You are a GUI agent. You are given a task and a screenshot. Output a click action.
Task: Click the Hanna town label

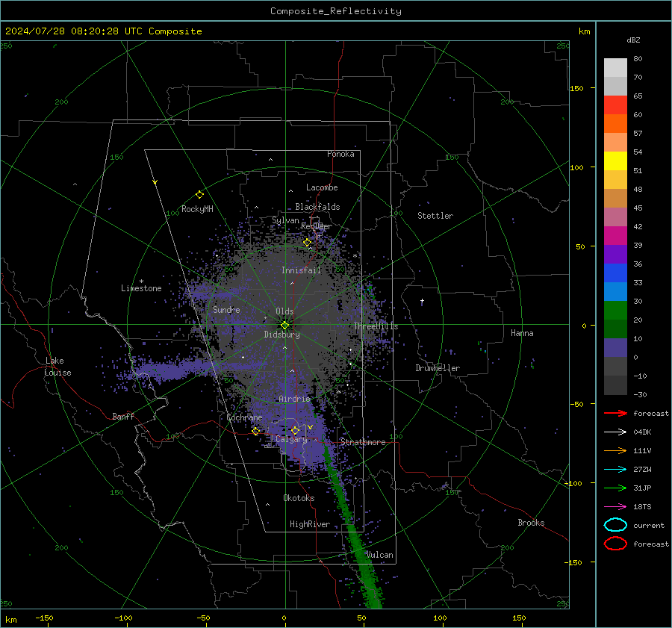[522, 333]
